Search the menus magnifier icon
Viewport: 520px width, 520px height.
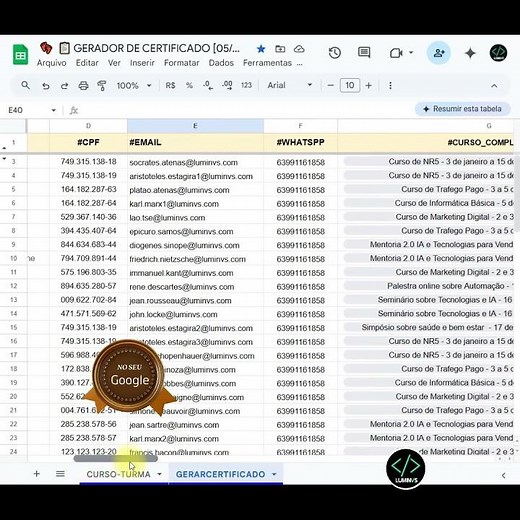pos(25,85)
